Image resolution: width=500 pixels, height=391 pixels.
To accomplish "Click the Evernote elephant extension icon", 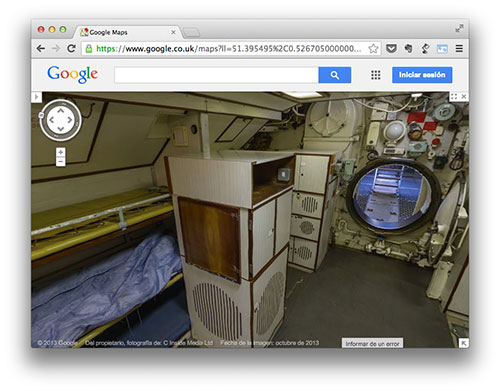I will pyautogui.click(x=408, y=49).
